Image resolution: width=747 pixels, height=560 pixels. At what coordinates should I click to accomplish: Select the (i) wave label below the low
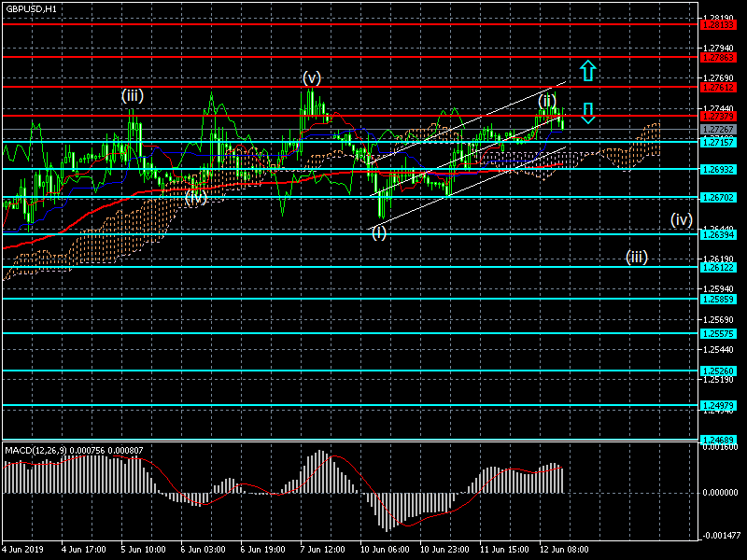[379, 232]
